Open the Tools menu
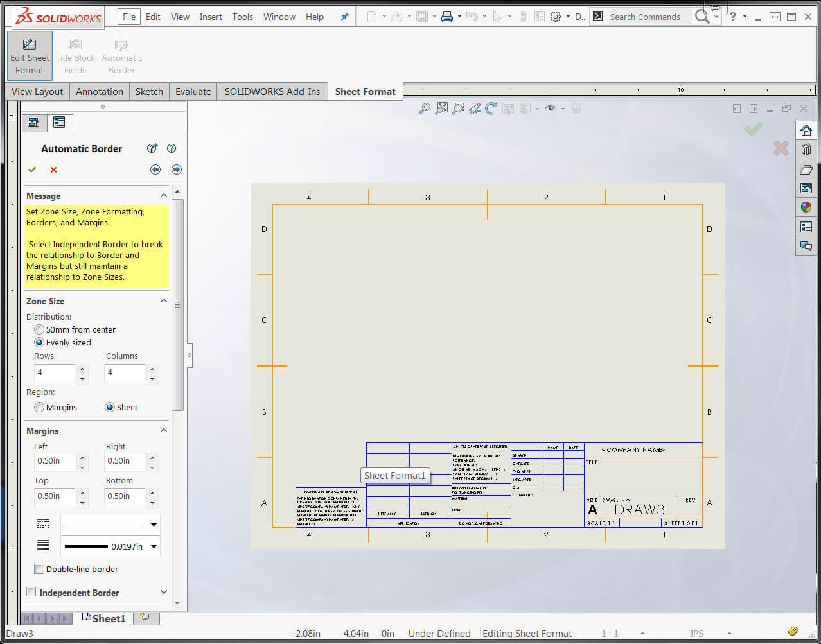The height and width of the screenshot is (644, 821). click(x=242, y=17)
